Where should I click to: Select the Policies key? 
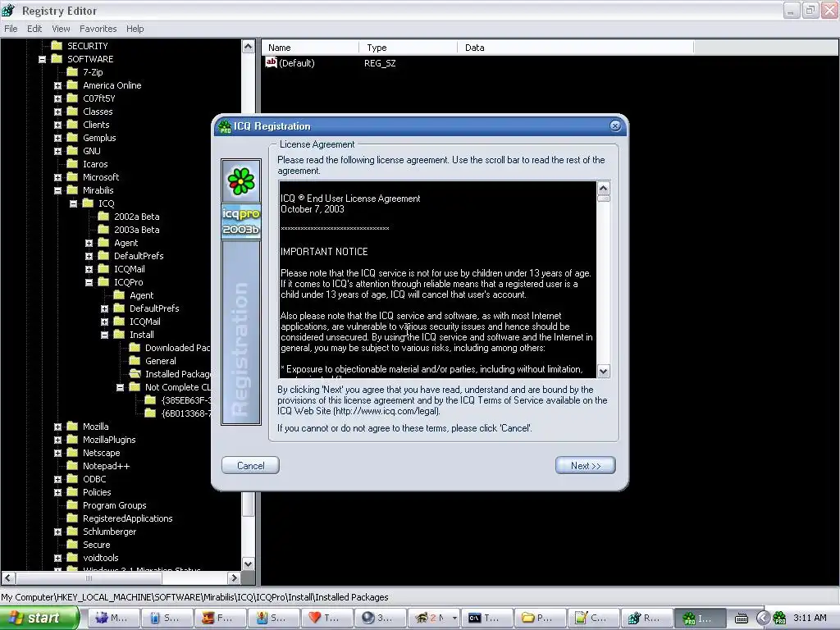97,492
